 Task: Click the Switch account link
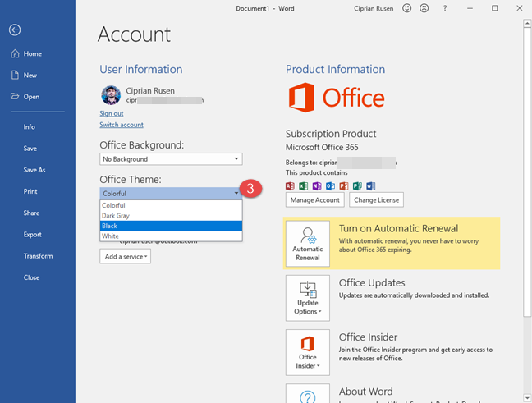pyautogui.click(x=122, y=125)
